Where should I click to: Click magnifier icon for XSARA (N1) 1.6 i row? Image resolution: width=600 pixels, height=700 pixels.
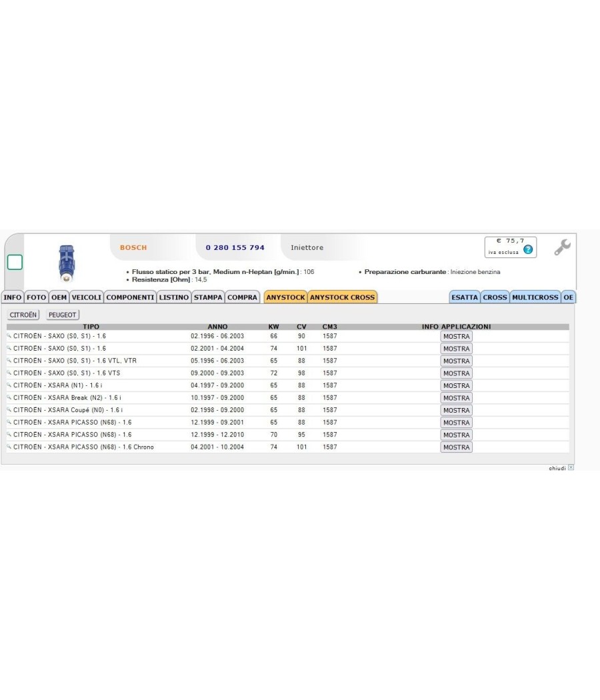pos(9,385)
